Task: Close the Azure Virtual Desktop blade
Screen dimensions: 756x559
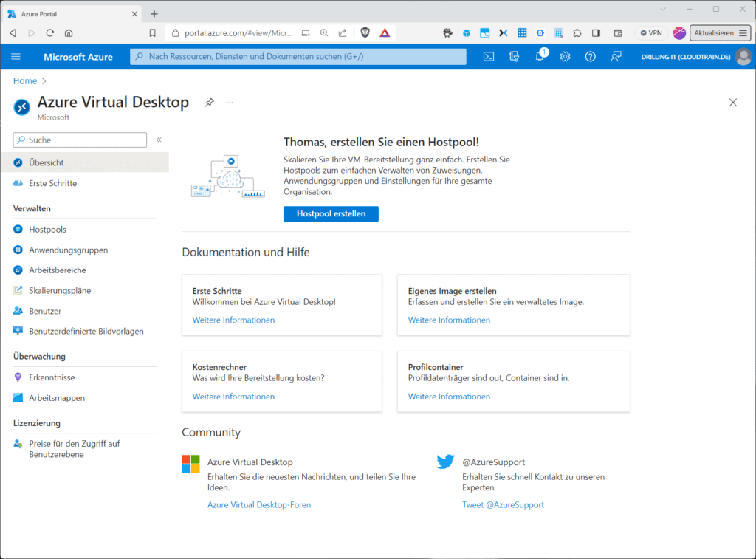Action: tap(733, 102)
